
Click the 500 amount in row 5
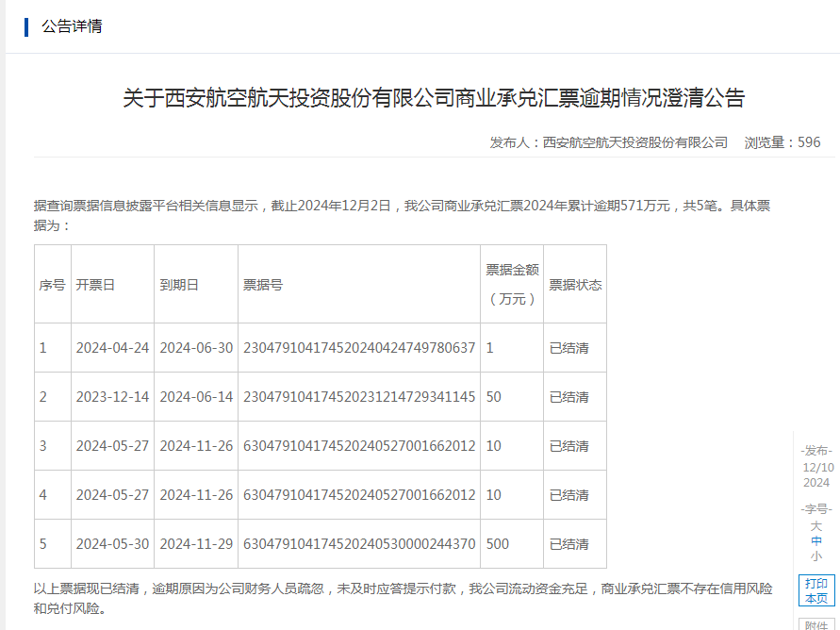(498, 544)
